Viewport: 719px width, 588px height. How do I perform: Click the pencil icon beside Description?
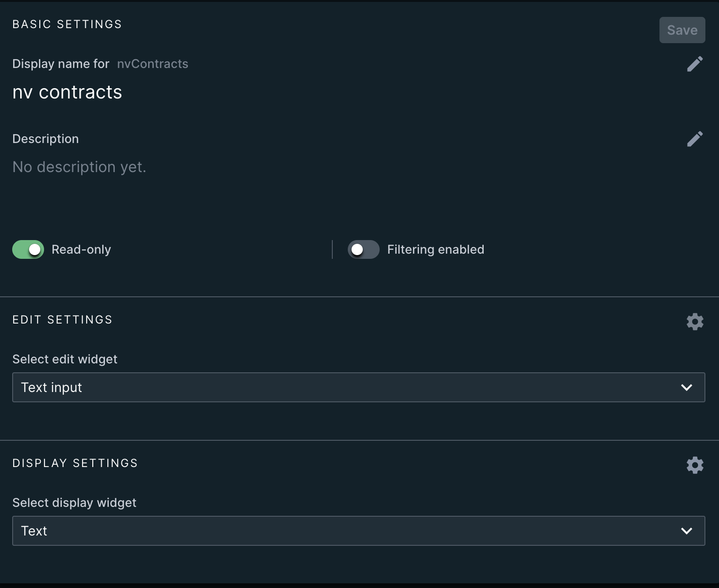[695, 139]
